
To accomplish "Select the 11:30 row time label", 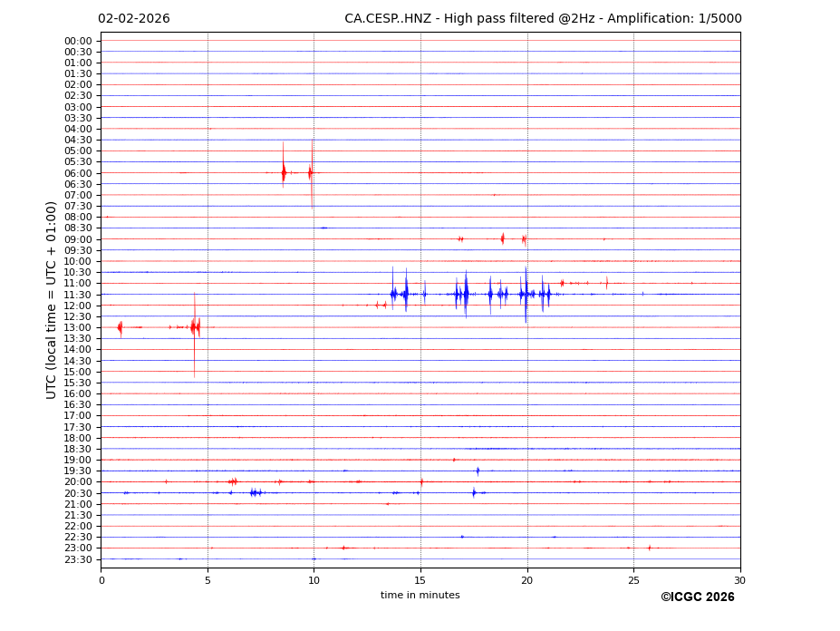I will 78,295.
